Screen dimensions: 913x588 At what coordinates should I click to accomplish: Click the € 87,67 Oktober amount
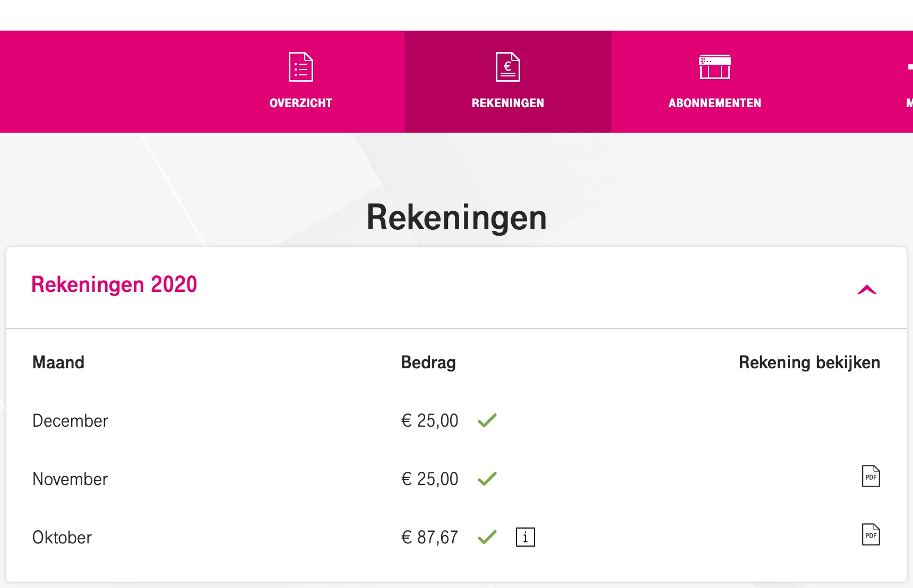pyautogui.click(x=429, y=538)
